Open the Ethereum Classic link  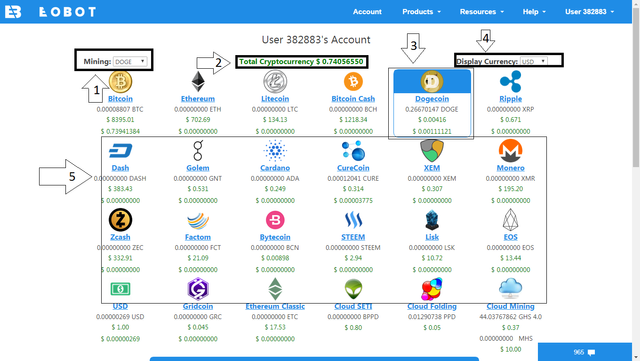click(275, 306)
